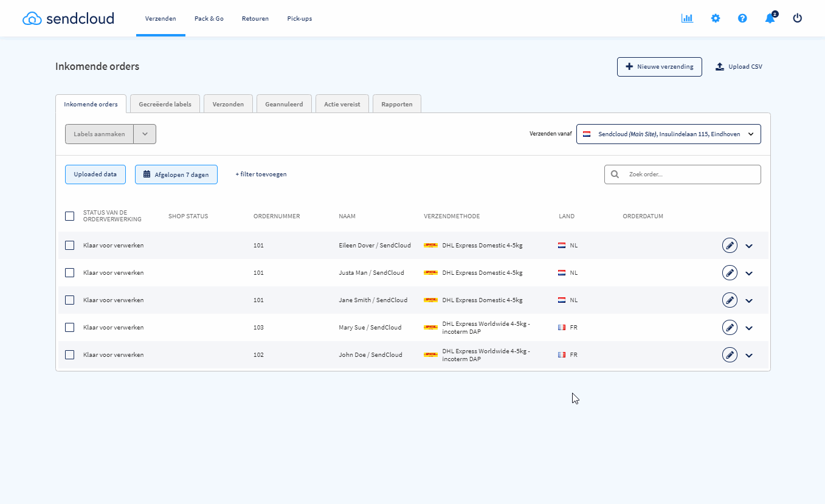Open the help question mark icon
This screenshot has width=825, height=504.
click(x=742, y=18)
